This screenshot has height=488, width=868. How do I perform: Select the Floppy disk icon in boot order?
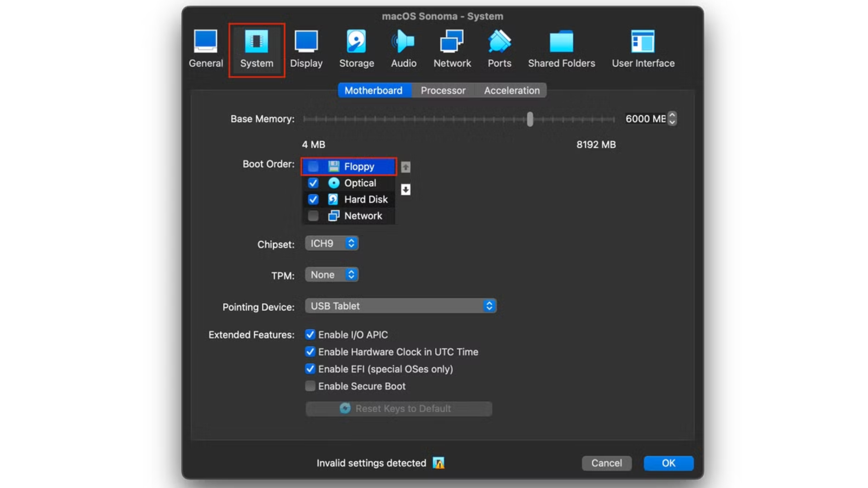[334, 166]
